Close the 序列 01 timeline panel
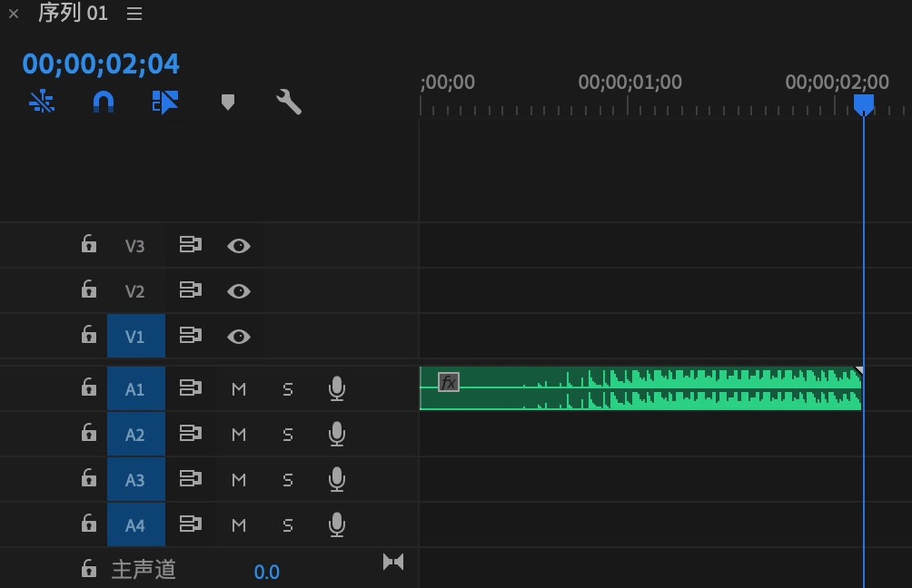The height and width of the screenshot is (588, 912). point(13,13)
